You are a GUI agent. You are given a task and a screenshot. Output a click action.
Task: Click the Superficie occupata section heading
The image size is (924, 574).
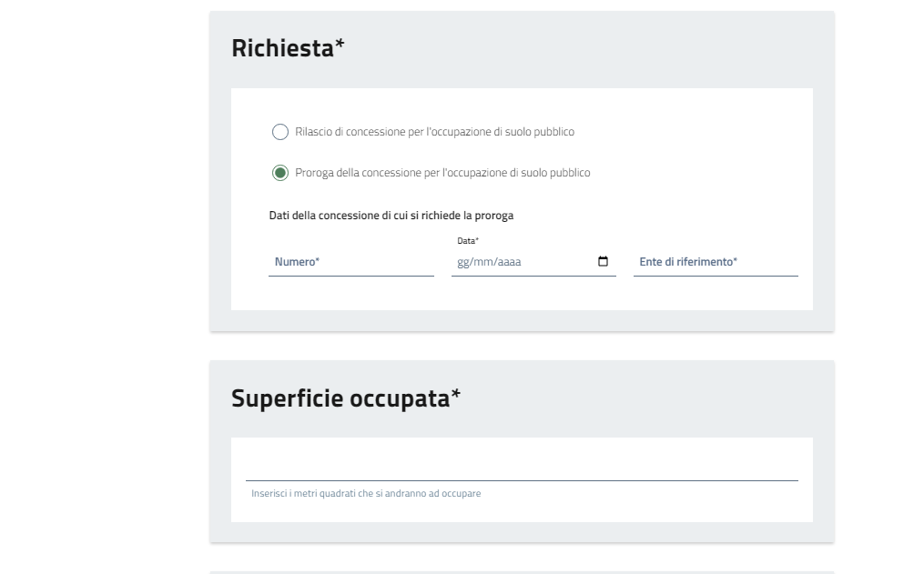coord(340,398)
